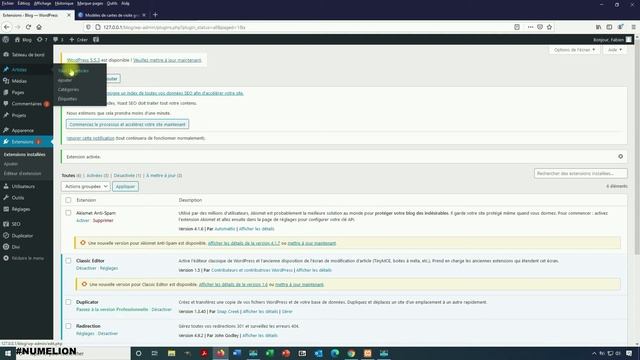Tick the Akismet Anti-Spam checkbox
640x360 pixels.
(68, 213)
